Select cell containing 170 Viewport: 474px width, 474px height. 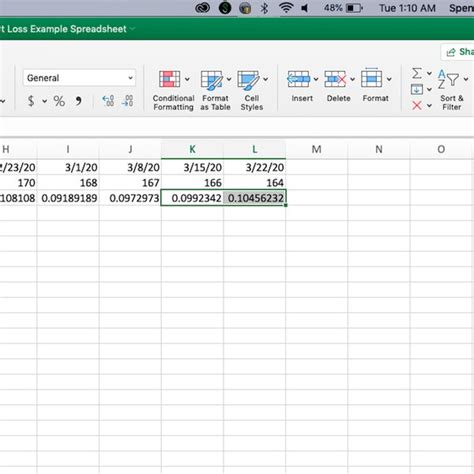[x=18, y=183]
